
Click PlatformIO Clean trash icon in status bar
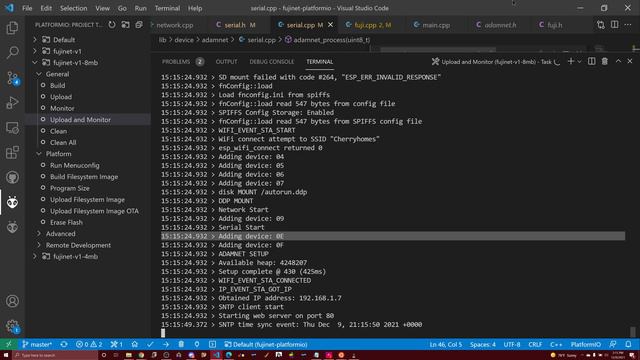[181, 344]
